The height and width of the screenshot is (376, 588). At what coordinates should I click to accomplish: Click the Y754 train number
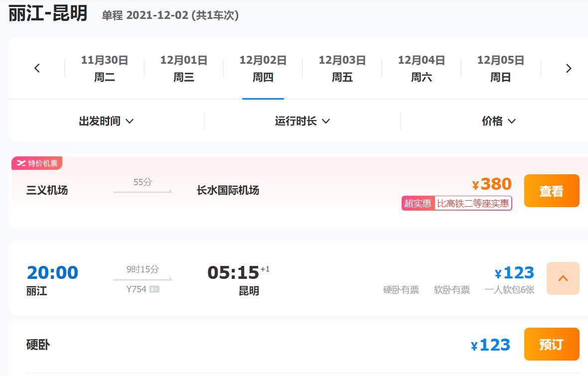point(136,289)
